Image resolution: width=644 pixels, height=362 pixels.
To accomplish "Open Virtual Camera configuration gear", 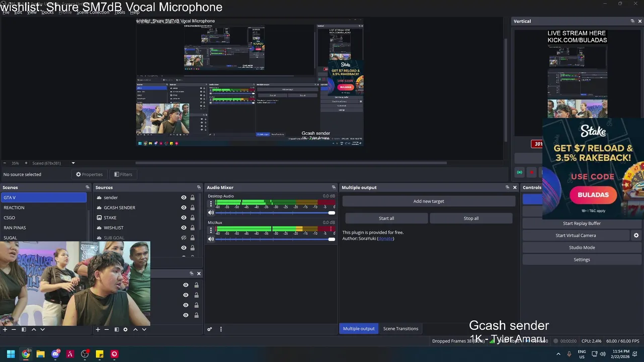I will click(x=636, y=235).
